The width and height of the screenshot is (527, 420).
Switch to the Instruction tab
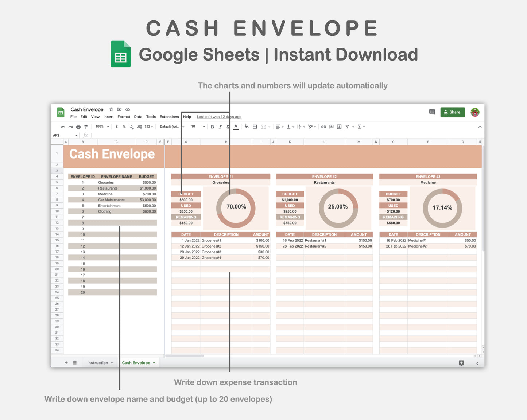coord(97,362)
